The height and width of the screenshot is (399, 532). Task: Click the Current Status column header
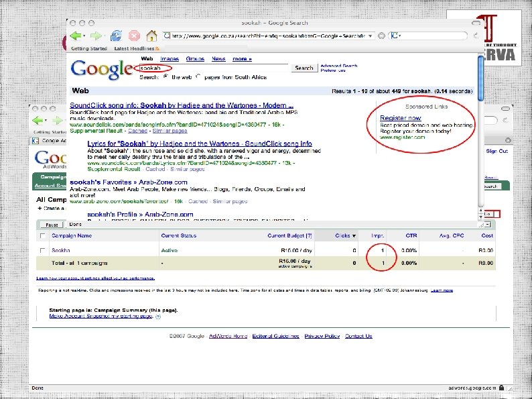pyautogui.click(x=178, y=235)
